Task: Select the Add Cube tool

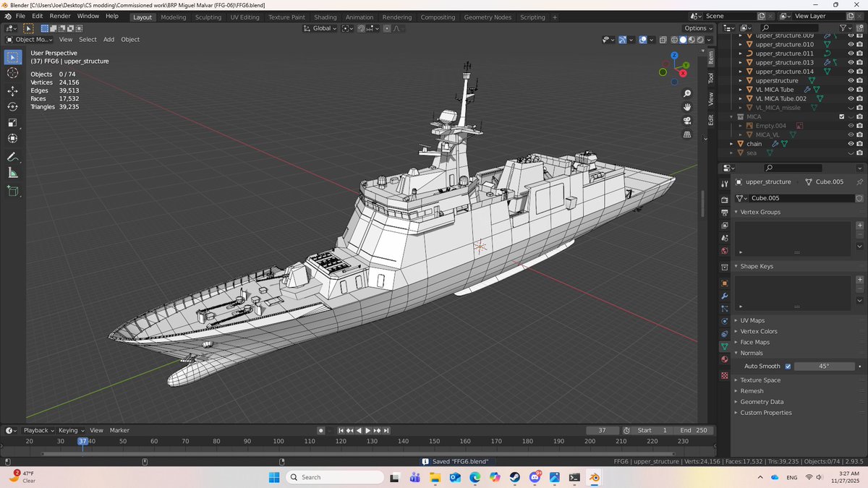Action: point(13,192)
